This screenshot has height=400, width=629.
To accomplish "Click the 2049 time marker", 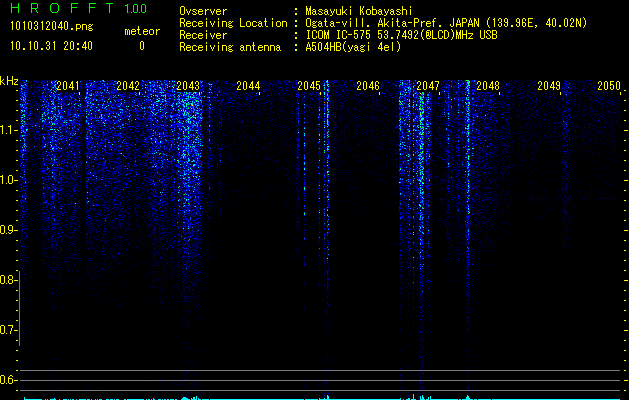I will 549,86.
